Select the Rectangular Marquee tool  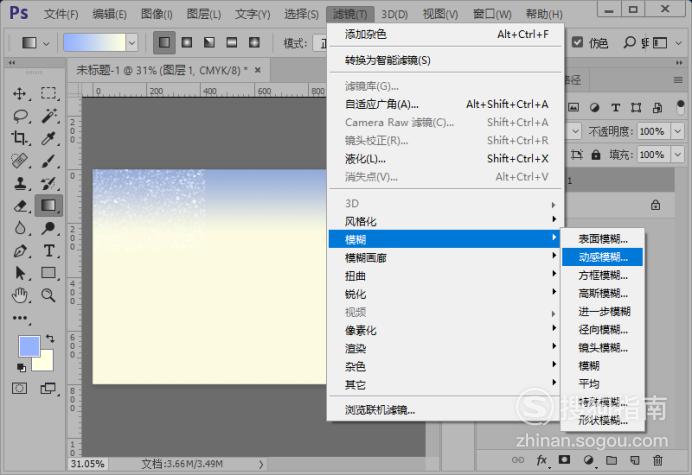click(x=49, y=94)
